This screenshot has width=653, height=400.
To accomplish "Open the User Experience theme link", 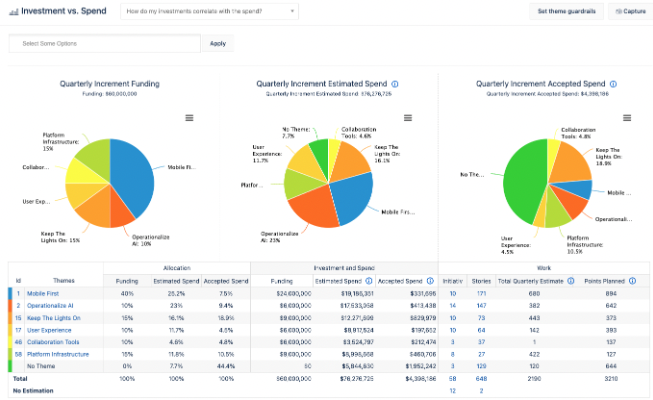I will pos(49,330).
